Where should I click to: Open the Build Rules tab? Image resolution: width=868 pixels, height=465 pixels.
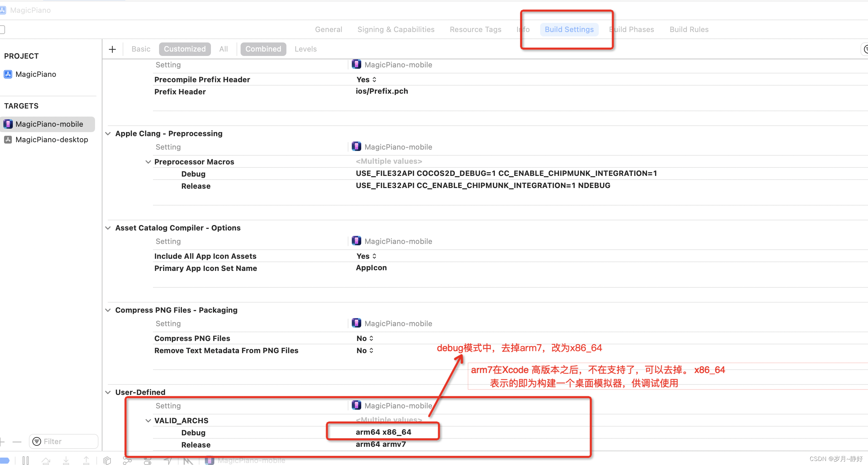[689, 30]
